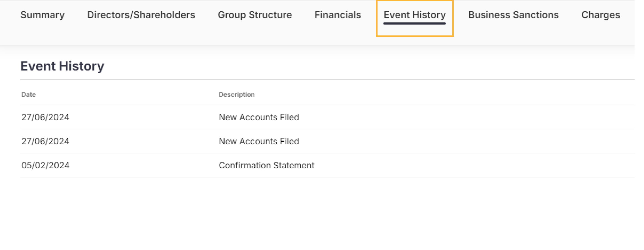Click the Confirmation Statement entry

tap(266, 165)
